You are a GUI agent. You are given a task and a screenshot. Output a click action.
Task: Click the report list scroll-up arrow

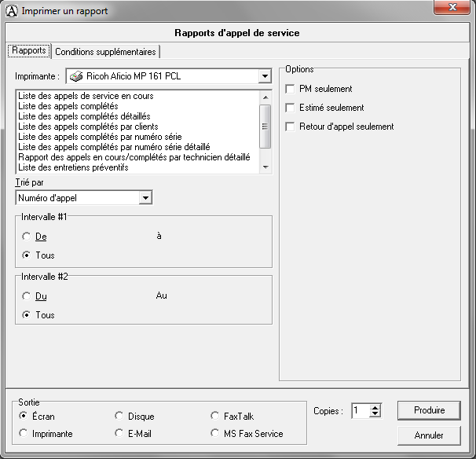pyautogui.click(x=265, y=97)
